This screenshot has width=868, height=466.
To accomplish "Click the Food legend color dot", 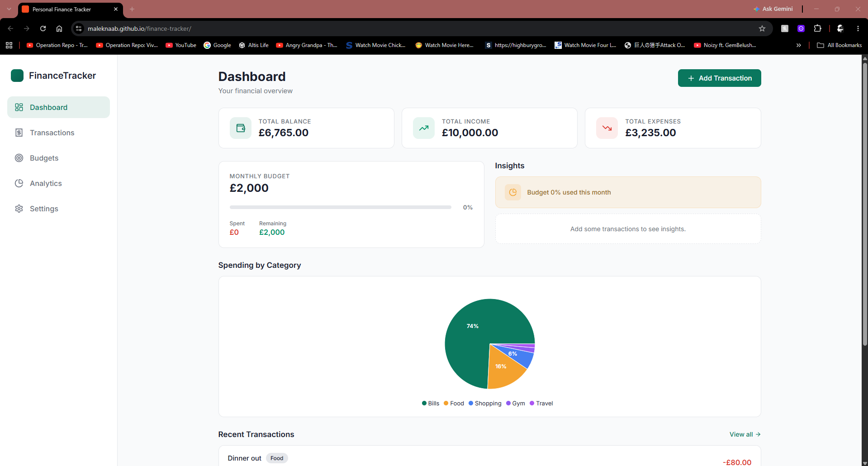I will 446,403.
